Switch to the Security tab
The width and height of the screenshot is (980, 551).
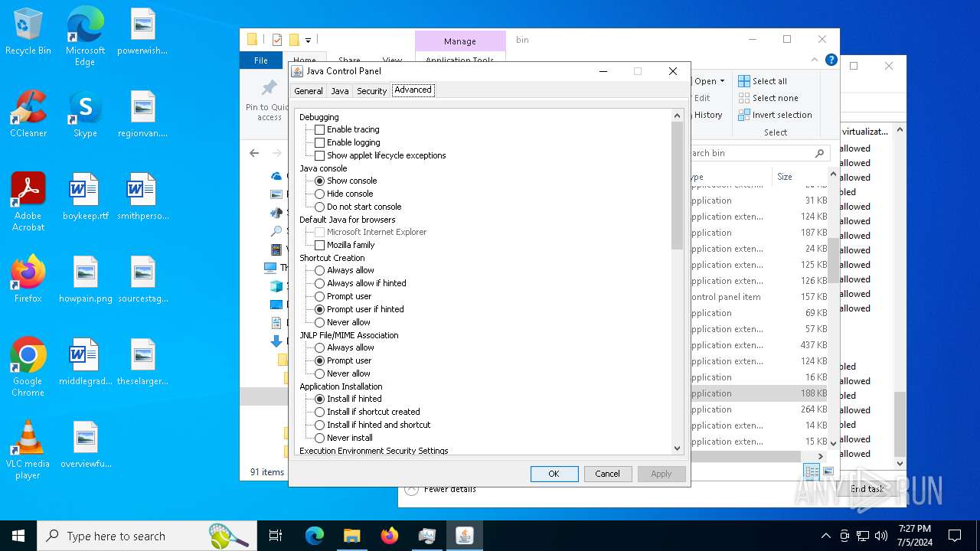pos(372,90)
